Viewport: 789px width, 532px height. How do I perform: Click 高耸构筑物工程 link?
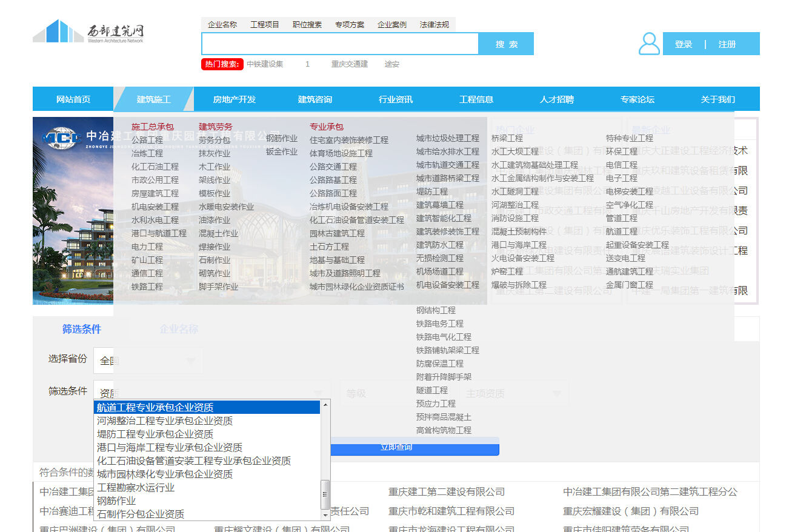[444, 430]
